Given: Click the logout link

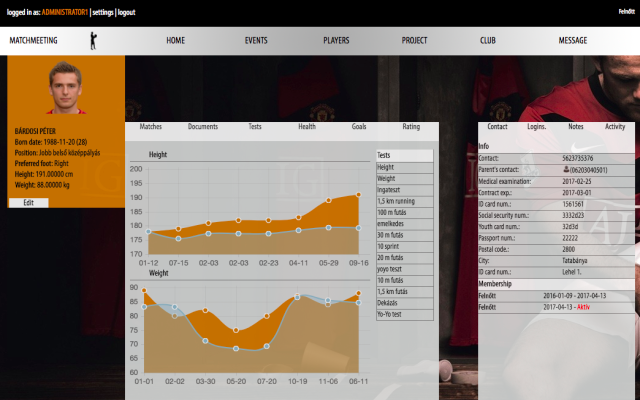Looking at the screenshot, I should 126,12.
